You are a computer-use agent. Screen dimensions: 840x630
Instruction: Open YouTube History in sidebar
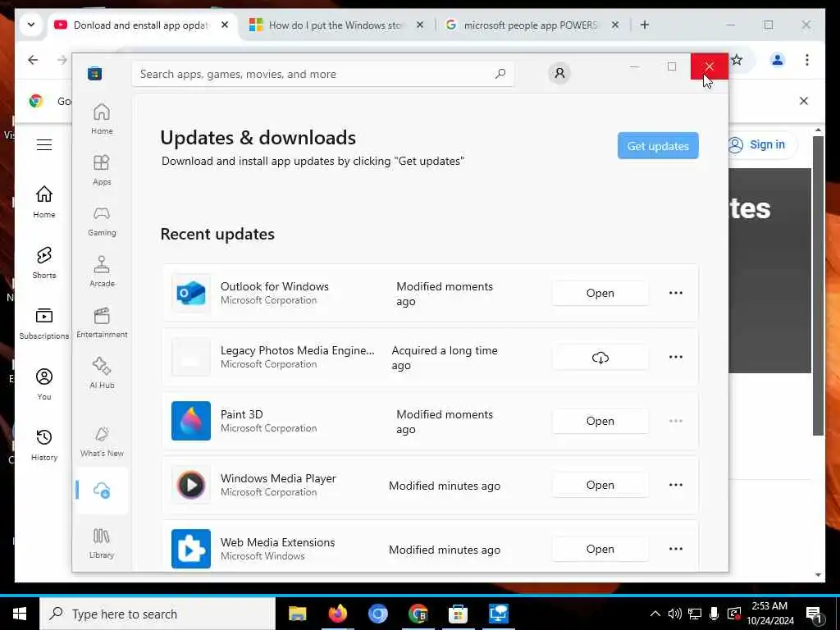pos(44,445)
